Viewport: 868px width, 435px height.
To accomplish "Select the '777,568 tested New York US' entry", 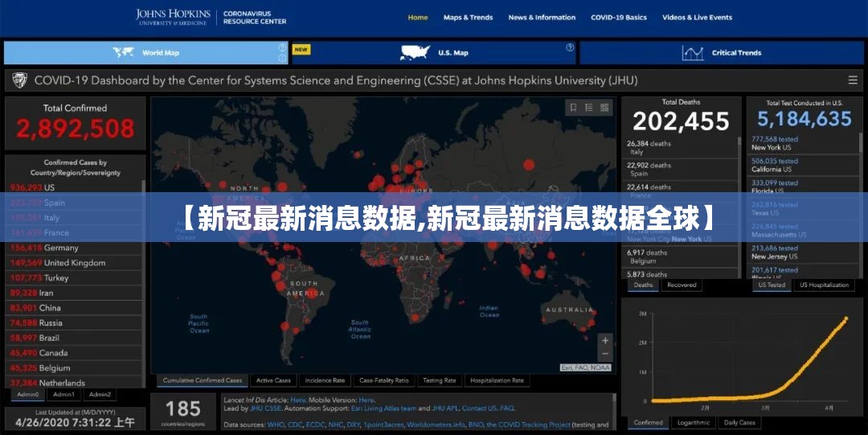I will pos(805,143).
